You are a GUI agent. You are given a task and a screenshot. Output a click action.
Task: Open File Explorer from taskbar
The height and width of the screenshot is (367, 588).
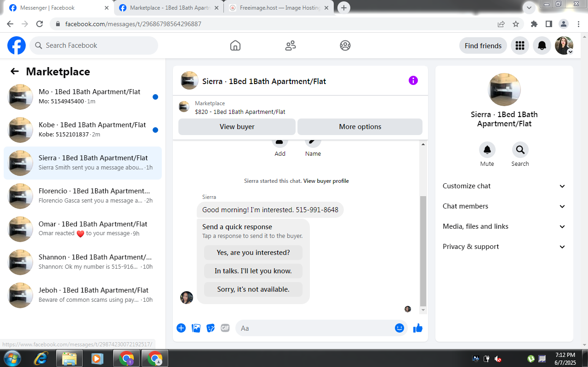pyautogui.click(x=69, y=358)
